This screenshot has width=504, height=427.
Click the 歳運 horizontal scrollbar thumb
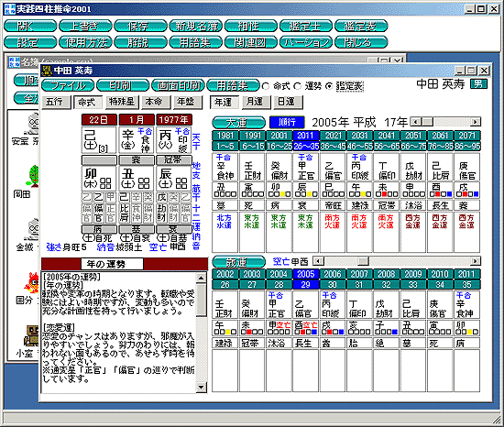pos(363,261)
